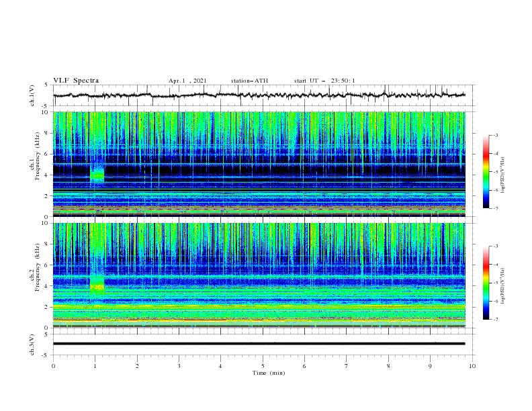Click the time axis tick label '1'
532x411 pixels.
click(95, 366)
